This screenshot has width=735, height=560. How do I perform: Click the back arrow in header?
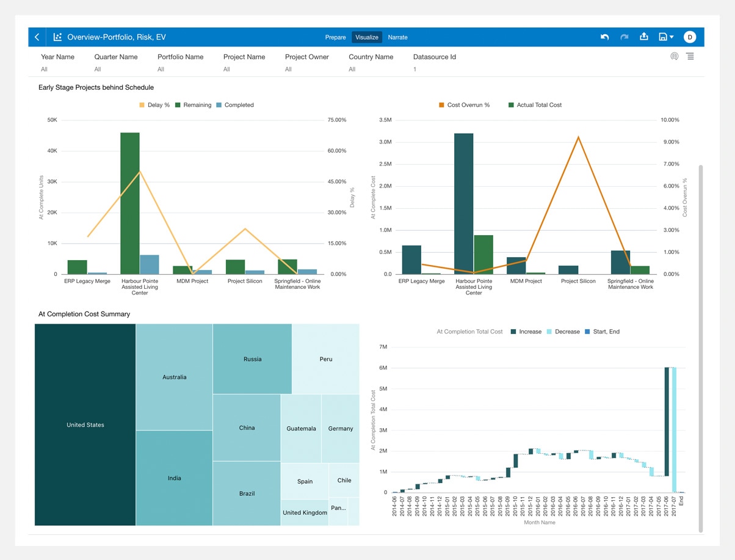point(37,37)
